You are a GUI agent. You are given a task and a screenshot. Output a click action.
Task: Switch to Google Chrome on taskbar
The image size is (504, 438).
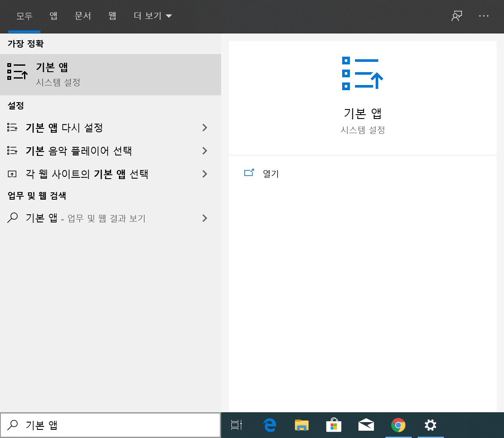[x=398, y=425]
